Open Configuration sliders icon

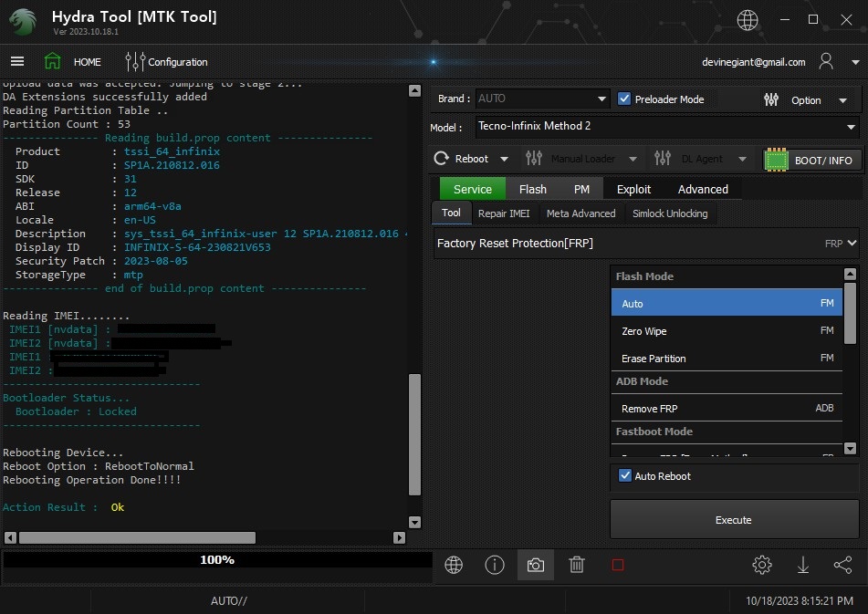click(134, 61)
